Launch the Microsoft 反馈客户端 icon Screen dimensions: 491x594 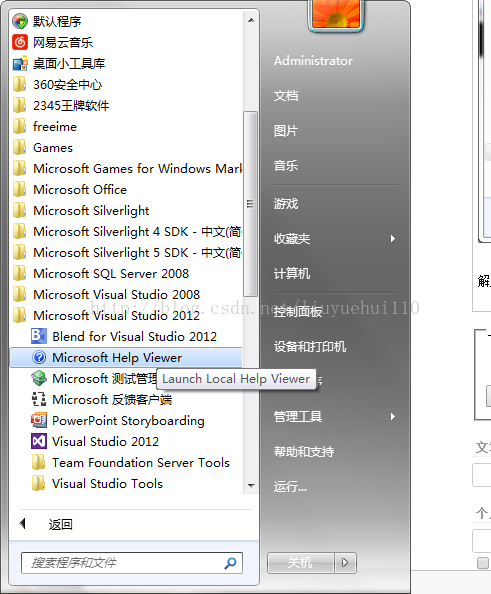click(39, 399)
